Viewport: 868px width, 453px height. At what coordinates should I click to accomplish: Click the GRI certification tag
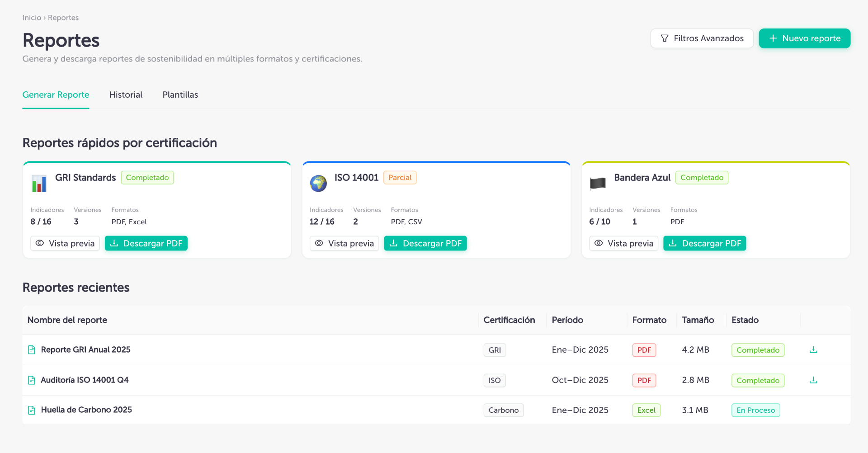click(495, 350)
